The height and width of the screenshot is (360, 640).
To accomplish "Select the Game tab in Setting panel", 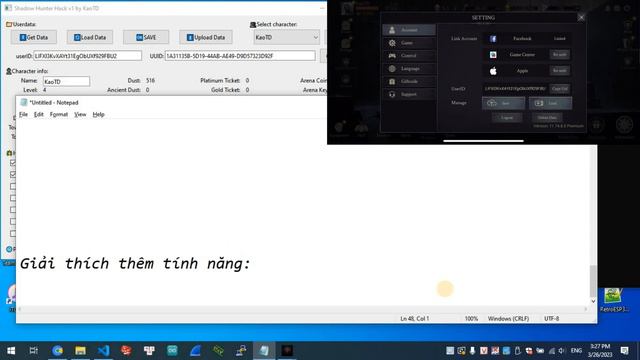I will 409,42.
